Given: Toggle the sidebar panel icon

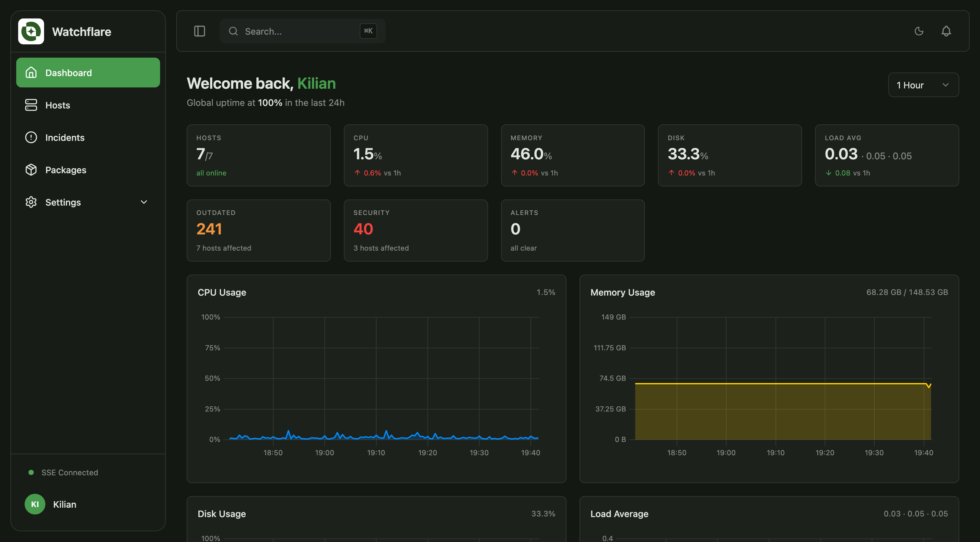Looking at the screenshot, I should pos(199,31).
